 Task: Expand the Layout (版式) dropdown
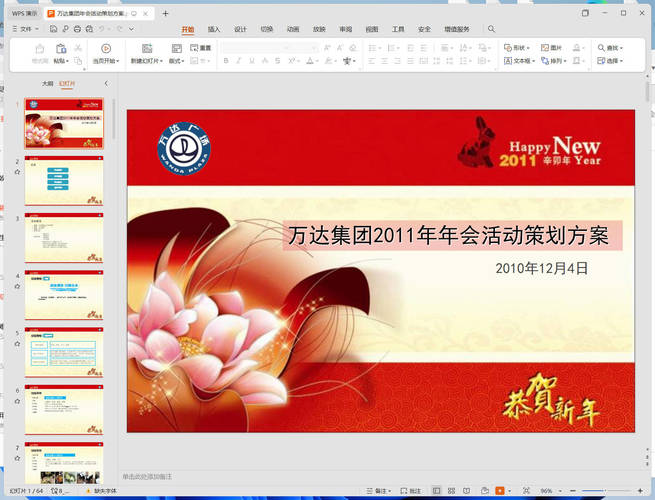click(176, 61)
